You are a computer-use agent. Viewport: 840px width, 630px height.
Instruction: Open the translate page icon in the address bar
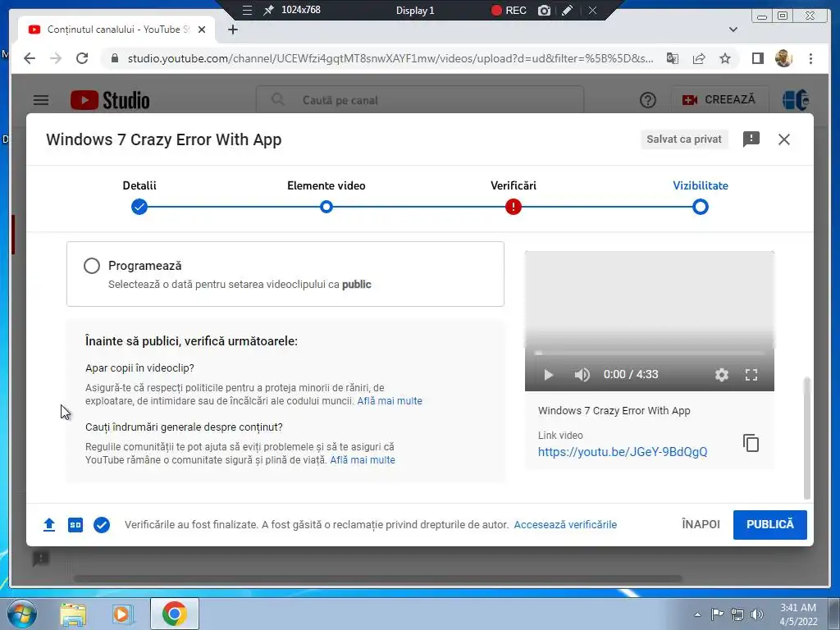673,58
